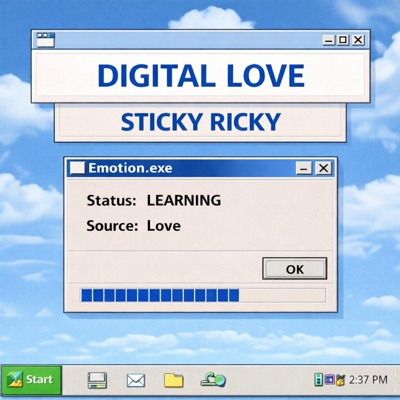The width and height of the screenshot is (400, 400).
Task: Click the yellow tray icon beside clock
Action: click(340, 380)
